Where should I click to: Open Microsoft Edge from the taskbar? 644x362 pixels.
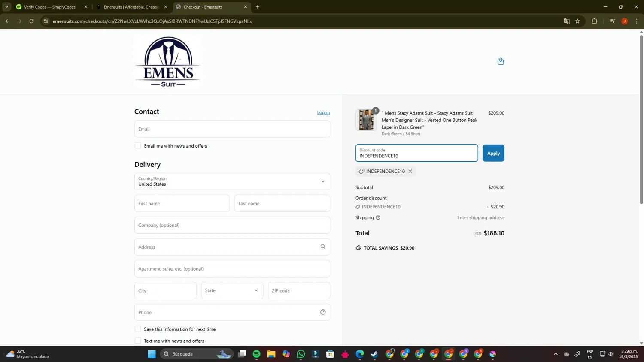pyautogui.click(x=360, y=354)
